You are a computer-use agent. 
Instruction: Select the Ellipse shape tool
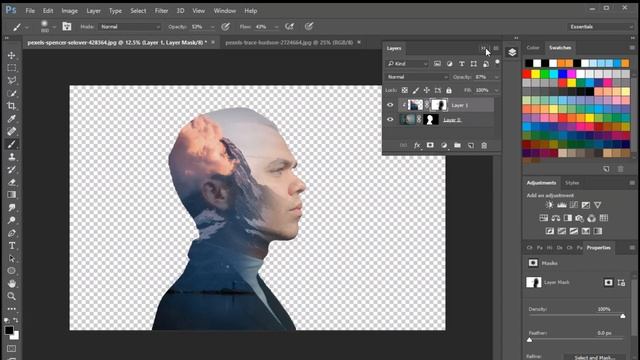[x=11, y=271]
